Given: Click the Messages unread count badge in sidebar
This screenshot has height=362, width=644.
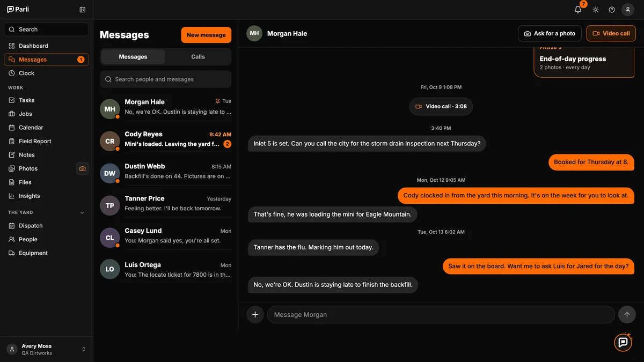Looking at the screenshot, I should pyautogui.click(x=81, y=60).
